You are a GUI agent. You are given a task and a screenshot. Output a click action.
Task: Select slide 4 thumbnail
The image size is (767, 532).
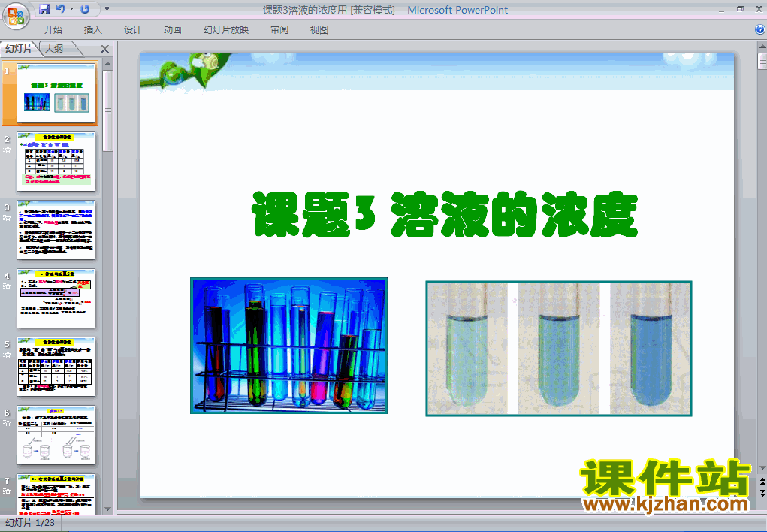tap(56, 298)
